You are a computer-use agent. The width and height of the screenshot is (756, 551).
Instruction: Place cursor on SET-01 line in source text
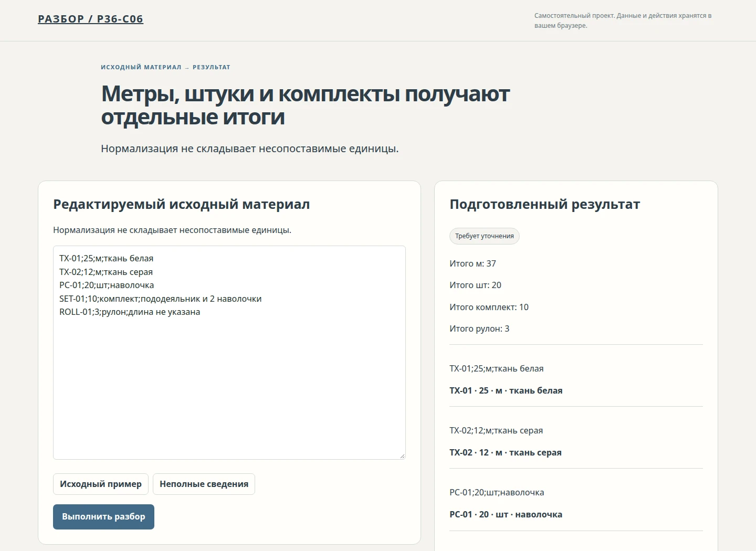point(160,299)
